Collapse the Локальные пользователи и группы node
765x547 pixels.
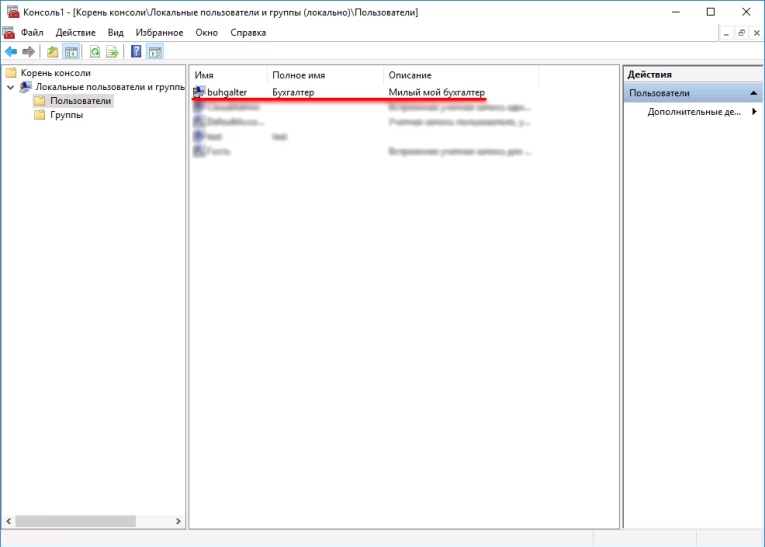click(x=11, y=87)
